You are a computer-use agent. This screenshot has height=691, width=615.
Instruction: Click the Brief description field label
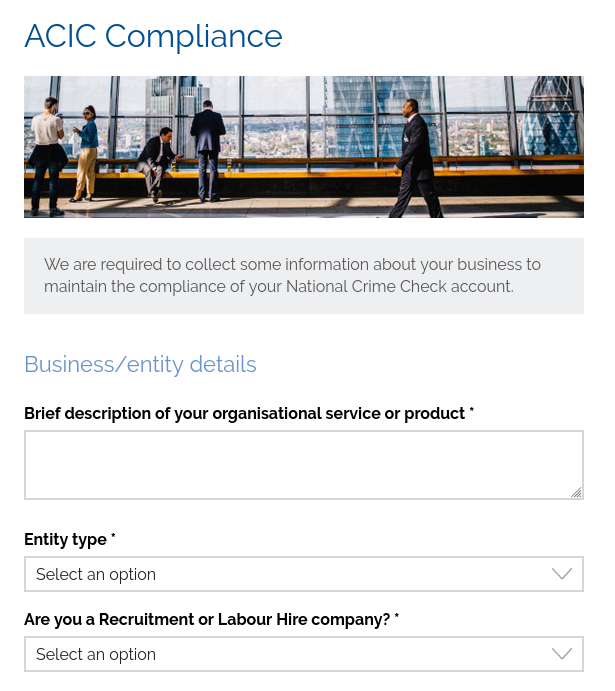point(244,414)
